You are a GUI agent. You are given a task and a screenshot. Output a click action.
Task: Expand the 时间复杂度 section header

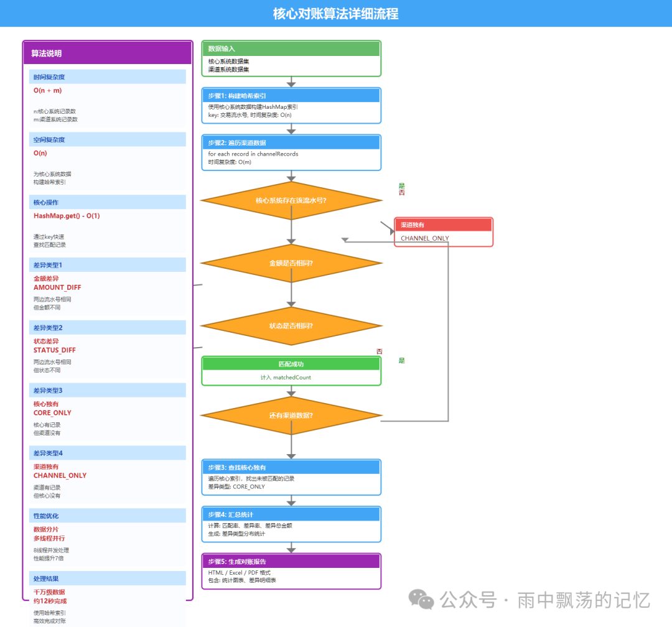107,76
